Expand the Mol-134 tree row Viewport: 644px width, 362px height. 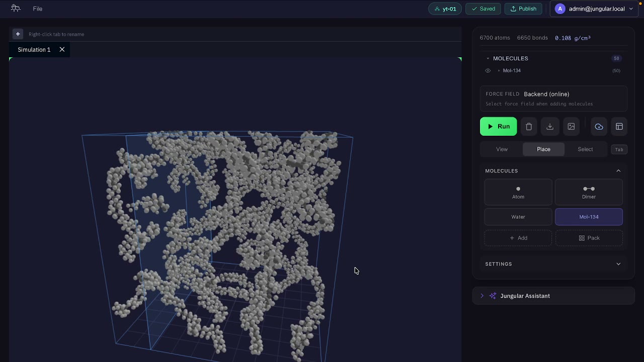coord(499,70)
